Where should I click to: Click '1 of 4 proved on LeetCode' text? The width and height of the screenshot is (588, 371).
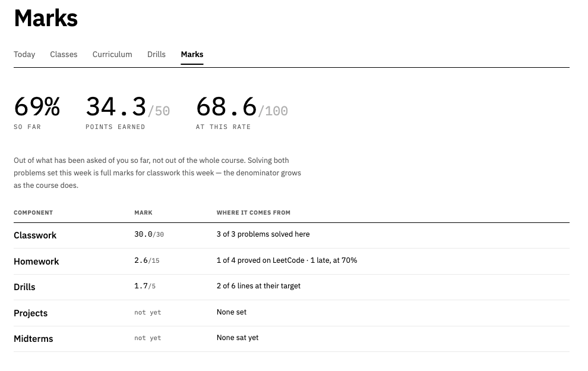click(260, 260)
